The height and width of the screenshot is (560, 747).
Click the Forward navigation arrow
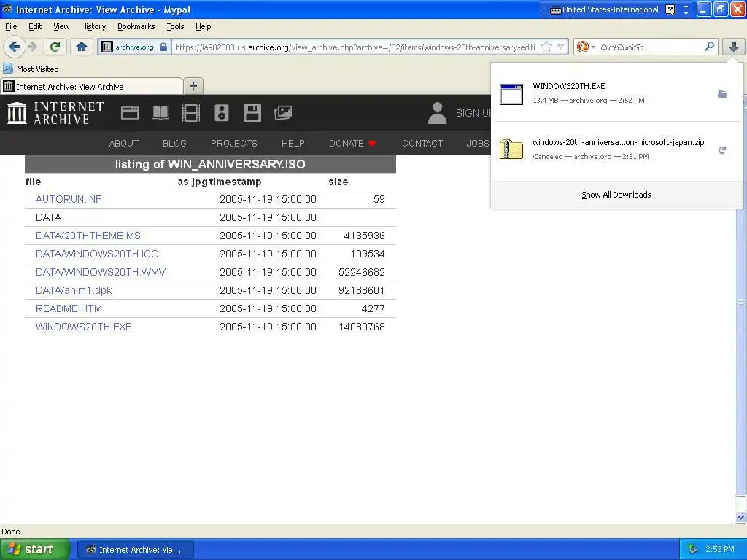(x=32, y=47)
